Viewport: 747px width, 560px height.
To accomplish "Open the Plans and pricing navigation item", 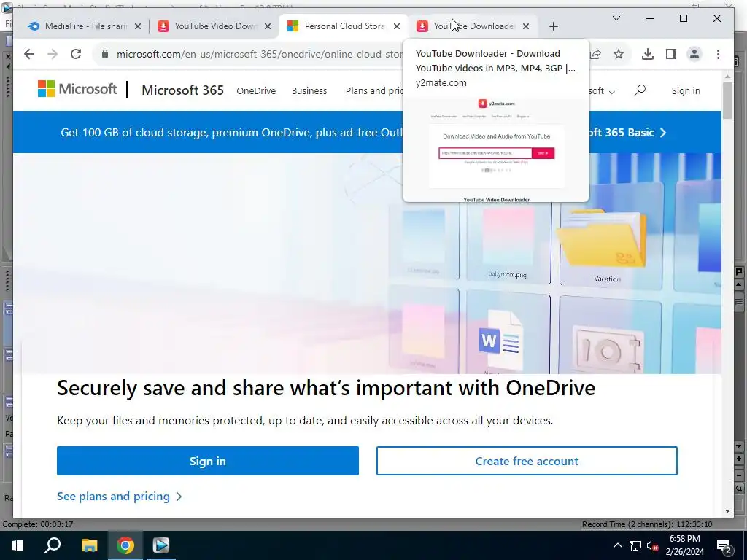I will (x=374, y=90).
